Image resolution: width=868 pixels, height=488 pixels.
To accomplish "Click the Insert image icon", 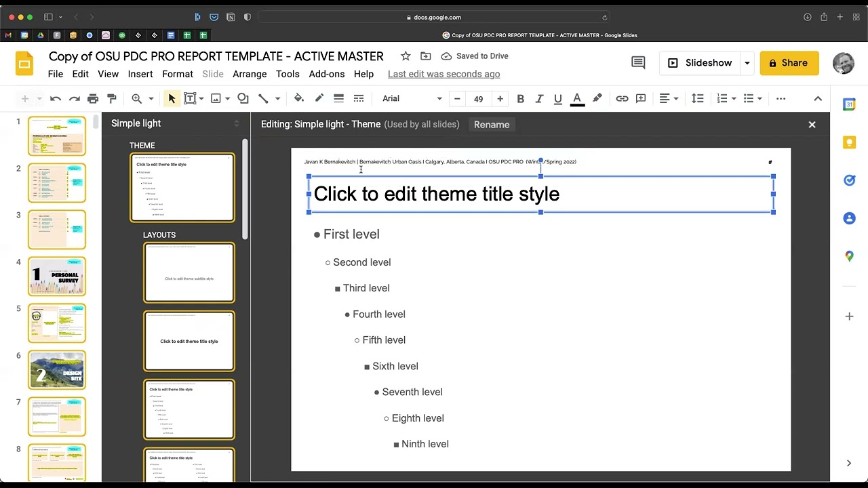I will [216, 99].
